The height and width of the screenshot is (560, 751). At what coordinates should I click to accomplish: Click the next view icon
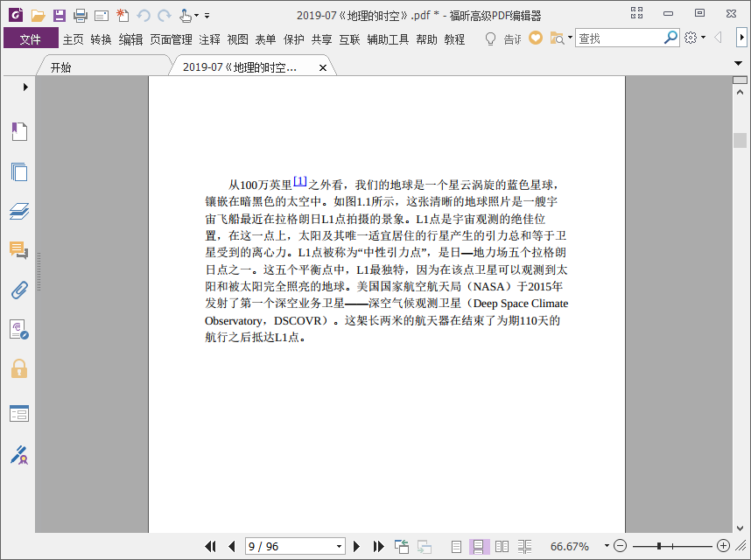click(425, 546)
